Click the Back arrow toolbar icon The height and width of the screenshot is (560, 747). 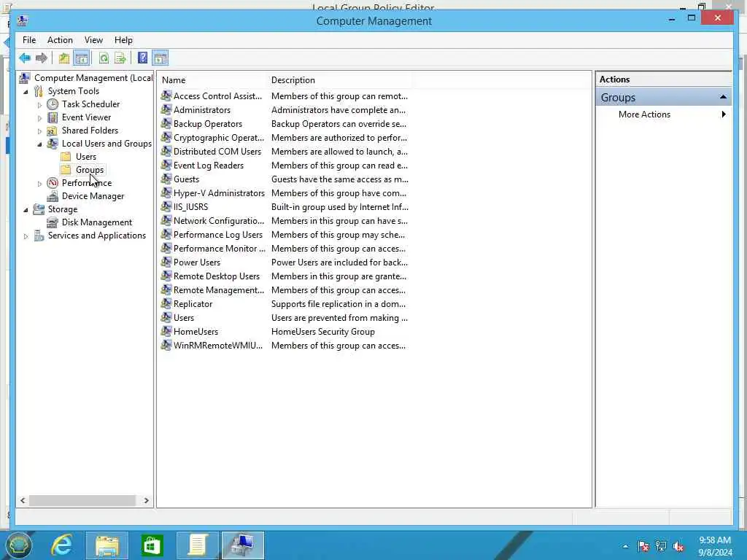pos(24,58)
